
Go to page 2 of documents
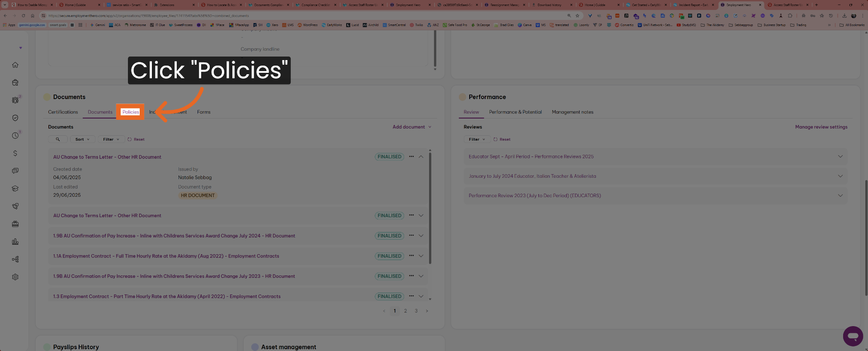[x=406, y=311]
